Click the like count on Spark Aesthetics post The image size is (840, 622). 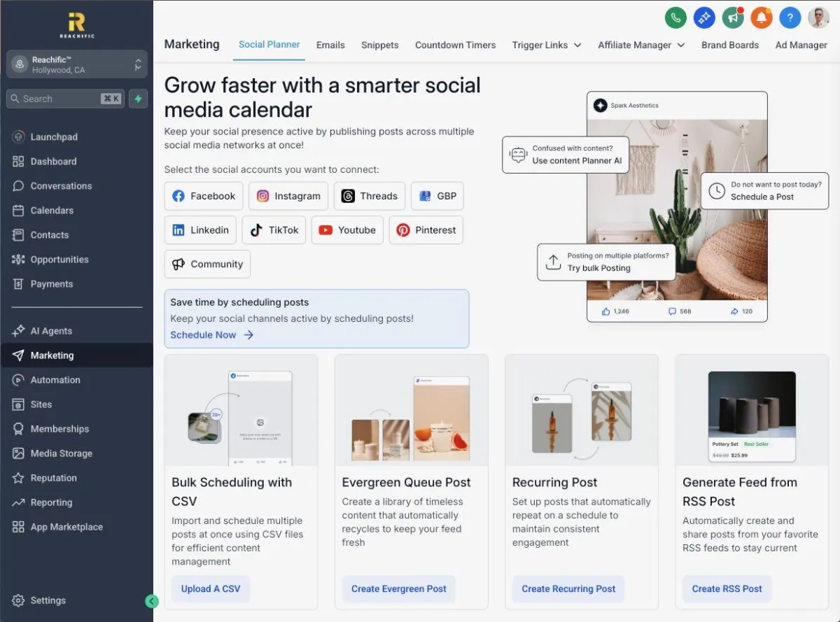click(615, 311)
